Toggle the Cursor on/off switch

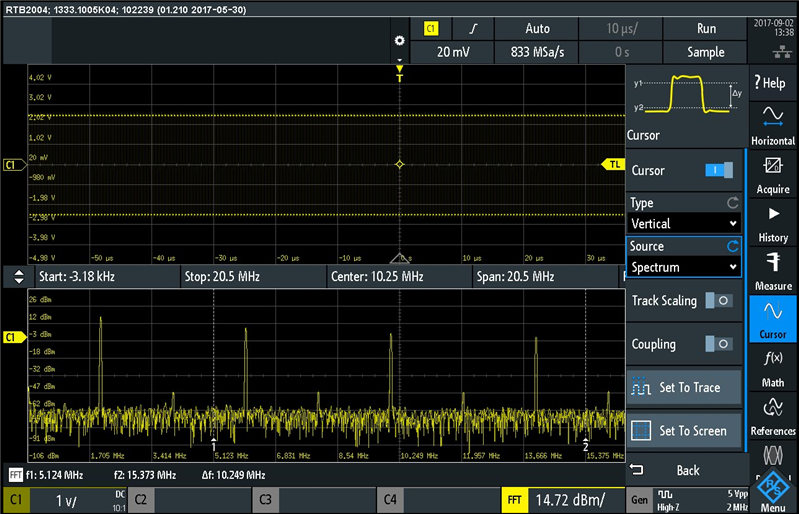coord(718,171)
